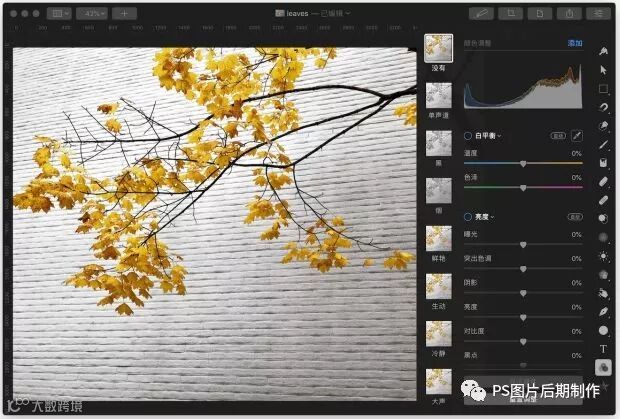Expand the 亮度 section chevron

tap(492, 217)
